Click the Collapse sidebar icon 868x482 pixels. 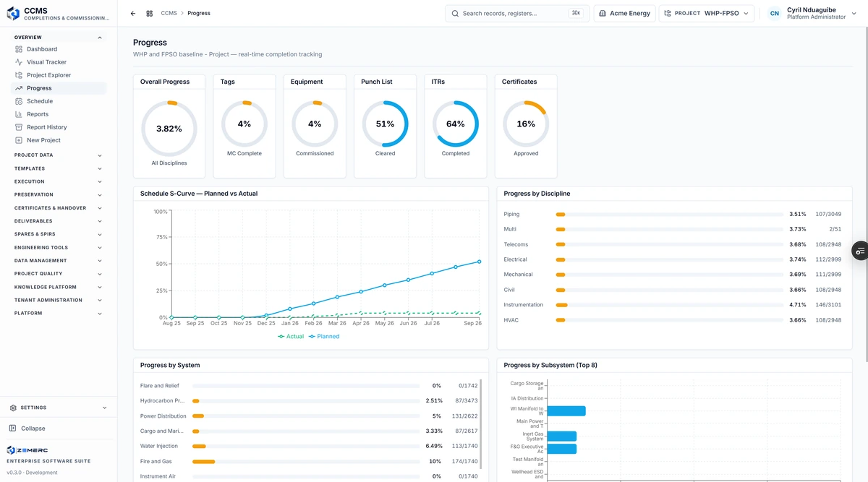[13, 429]
